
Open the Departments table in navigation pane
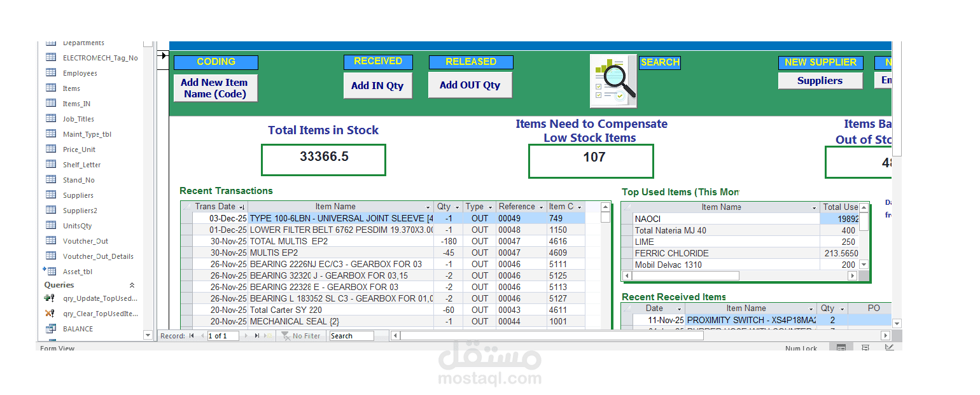(x=83, y=43)
